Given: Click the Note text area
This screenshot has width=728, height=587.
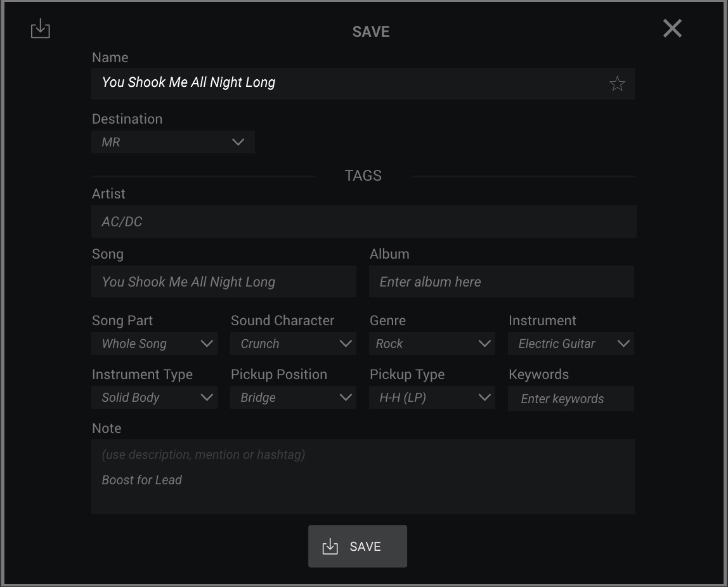Looking at the screenshot, I should pos(363,477).
